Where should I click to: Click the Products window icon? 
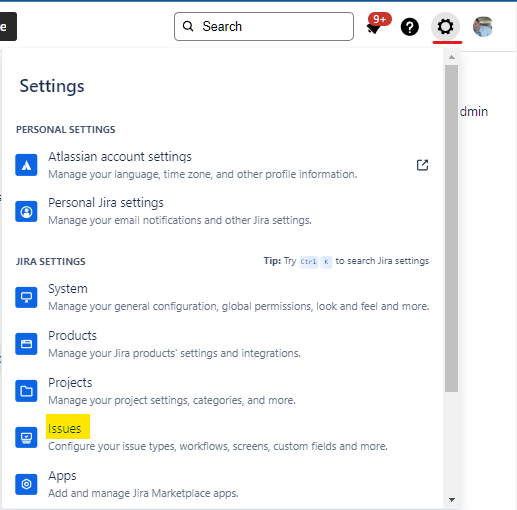click(x=26, y=344)
